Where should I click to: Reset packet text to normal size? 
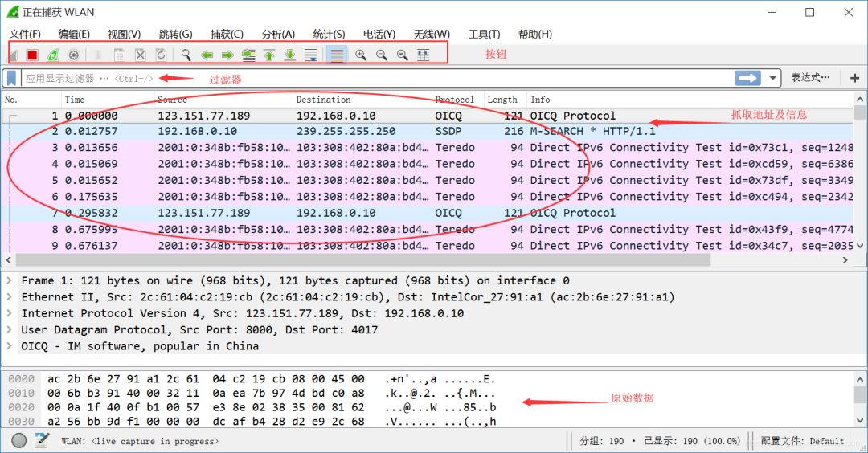tap(403, 55)
